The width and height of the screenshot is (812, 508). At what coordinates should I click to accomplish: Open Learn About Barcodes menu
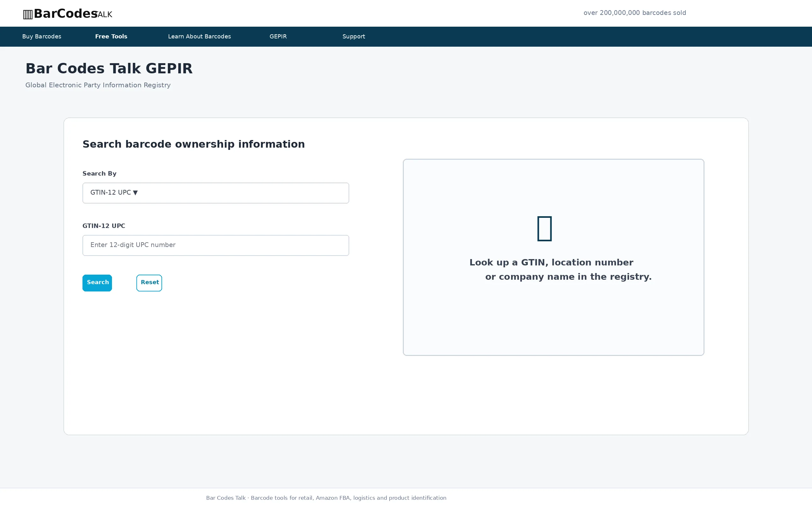tap(199, 36)
